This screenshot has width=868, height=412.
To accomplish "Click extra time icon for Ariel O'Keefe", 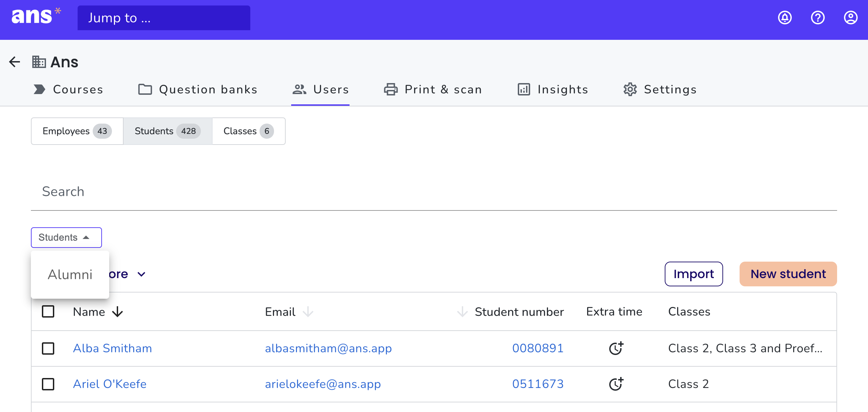I will tap(616, 384).
